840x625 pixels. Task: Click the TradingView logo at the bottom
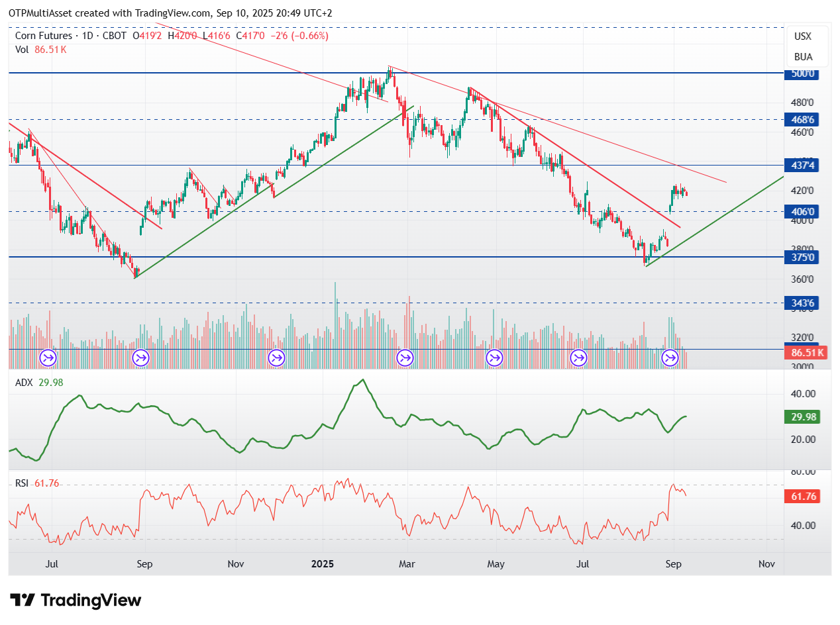point(76,601)
